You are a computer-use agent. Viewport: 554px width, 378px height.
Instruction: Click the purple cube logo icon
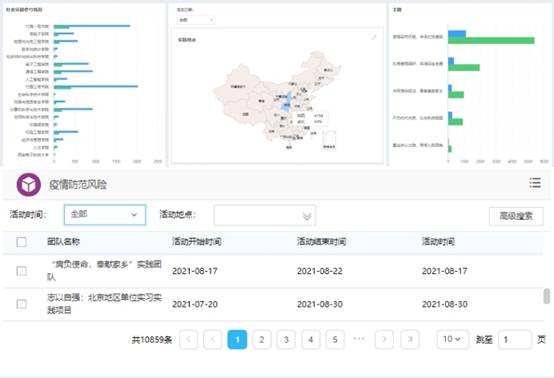(x=29, y=184)
